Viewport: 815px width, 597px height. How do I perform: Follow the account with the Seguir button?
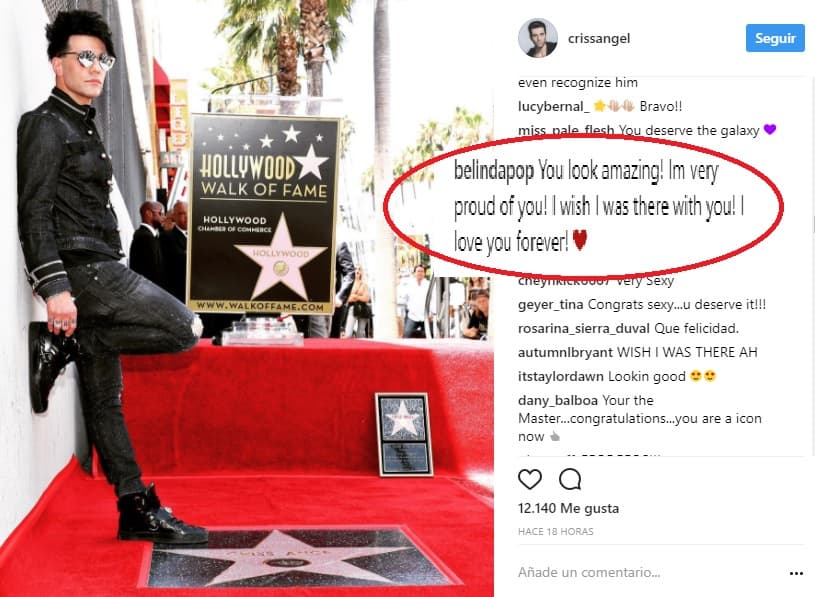click(x=775, y=38)
